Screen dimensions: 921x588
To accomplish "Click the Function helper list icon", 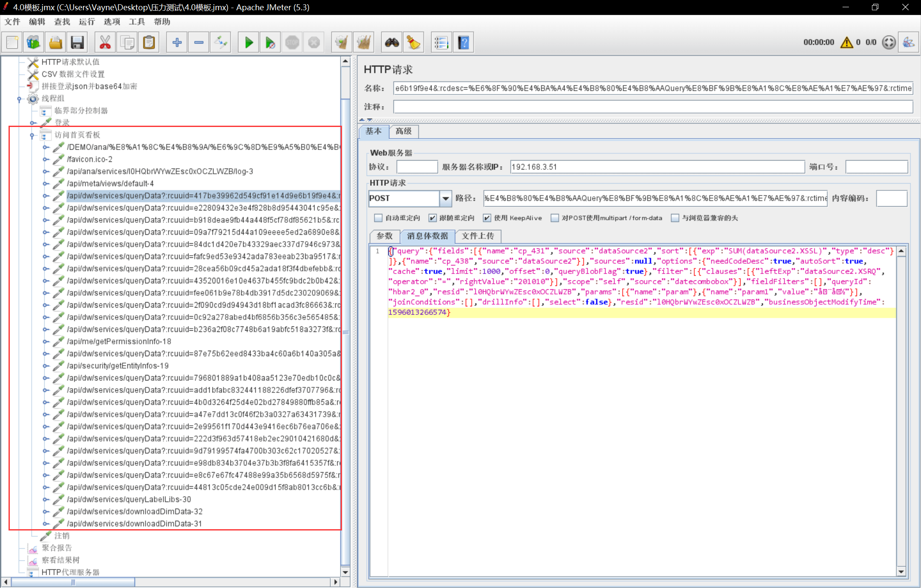I will tap(441, 43).
